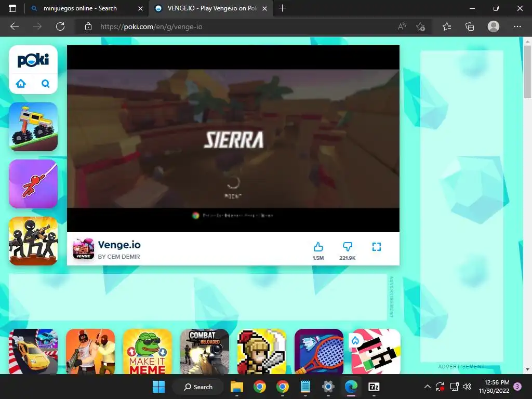532x399 pixels.
Task: Open the masked gunmen shooter game thumbnail
Action: click(90, 352)
